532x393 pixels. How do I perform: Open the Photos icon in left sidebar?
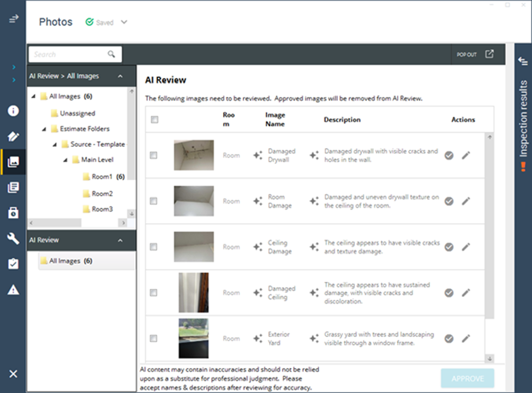(x=13, y=162)
